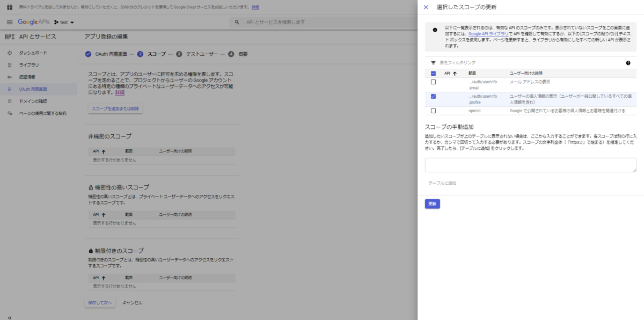Image resolution: width=644 pixels, height=320 pixels.
Task: Check the userinfo.email scope checkbox
Action: tap(433, 82)
